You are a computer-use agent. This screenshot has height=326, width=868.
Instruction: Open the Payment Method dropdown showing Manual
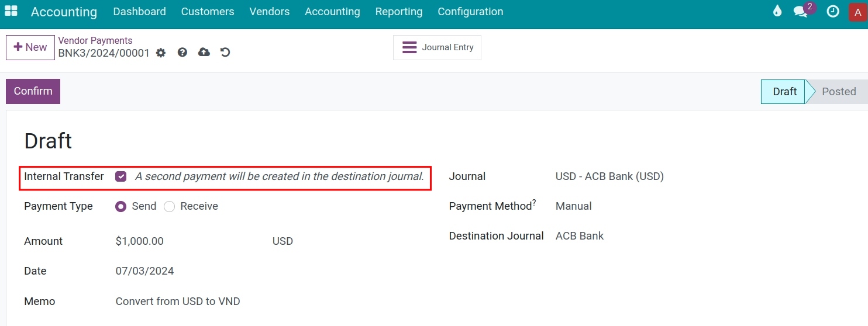(x=573, y=206)
